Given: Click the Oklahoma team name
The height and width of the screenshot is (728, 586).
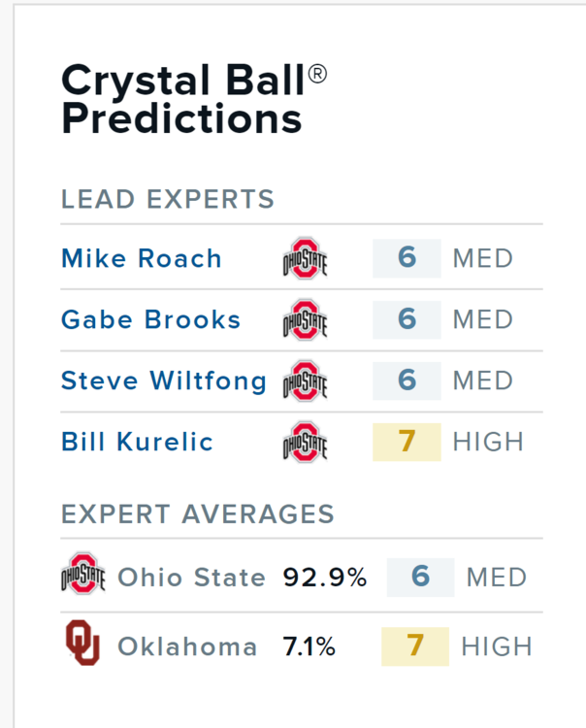Looking at the screenshot, I should pos(188,646).
